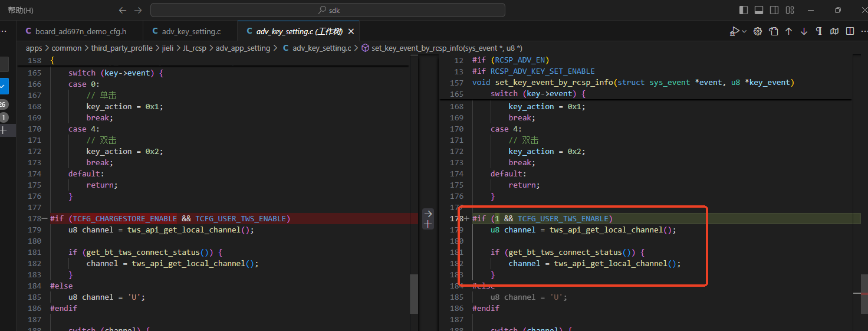868x331 pixels.
Task: Click 'default:' on line 174 in left pane
Action: click(86, 173)
